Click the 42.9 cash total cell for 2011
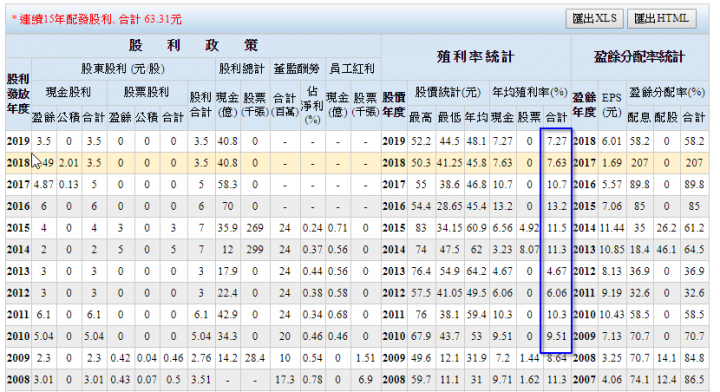 tap(228, 314)
